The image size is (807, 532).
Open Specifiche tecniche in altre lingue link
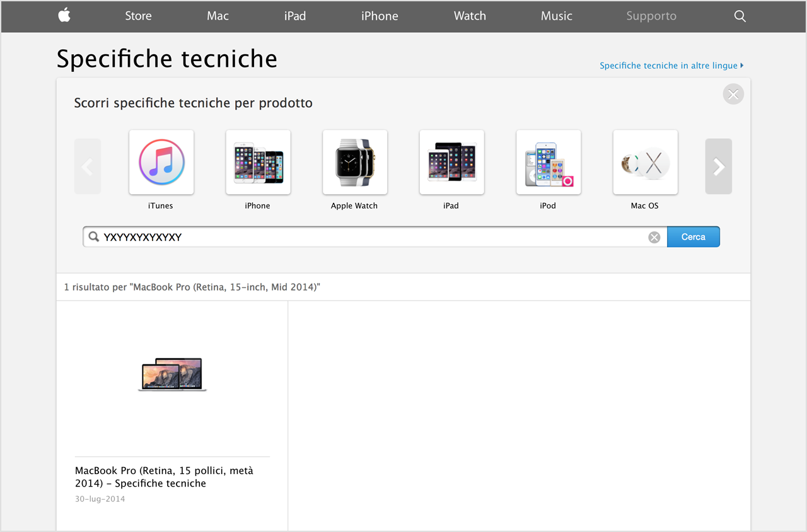(671, 66)
